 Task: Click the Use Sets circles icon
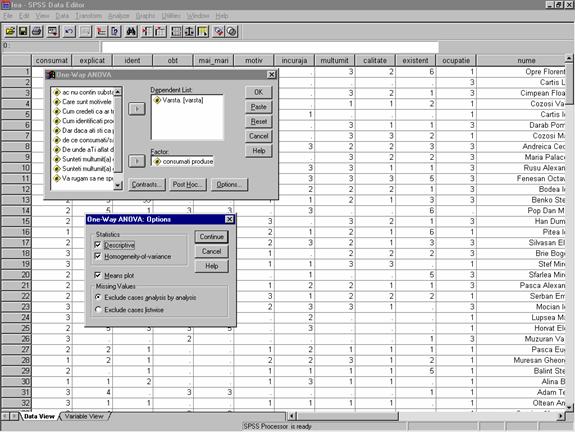click(231, 32)
